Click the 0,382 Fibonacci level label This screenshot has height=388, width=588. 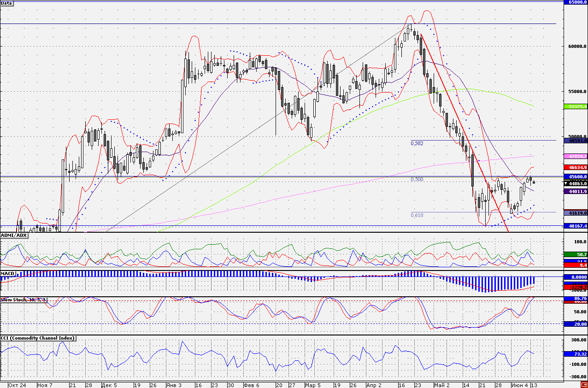417,143
